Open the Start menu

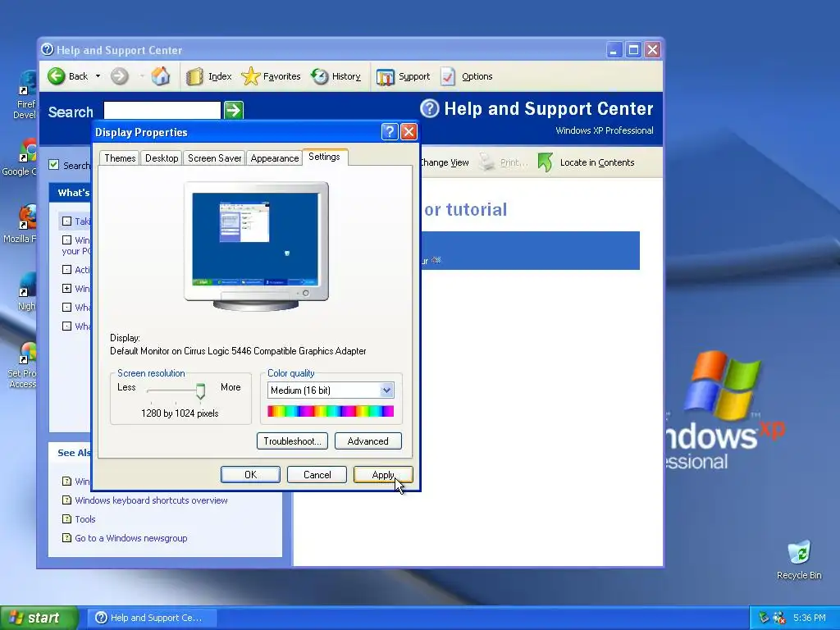(39, 618)
